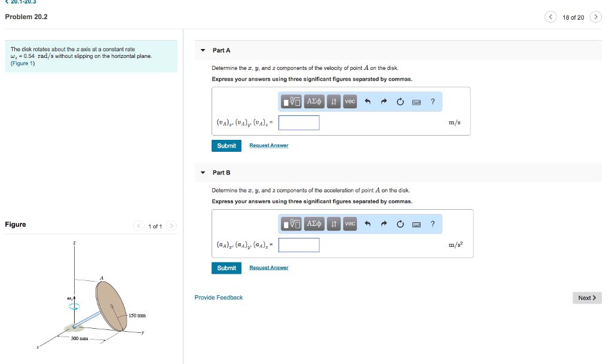Image resolution: width=612 pixels, height=364 pixels.
Task: Redo entry in Part B toolbar
Action: [384, 224]
